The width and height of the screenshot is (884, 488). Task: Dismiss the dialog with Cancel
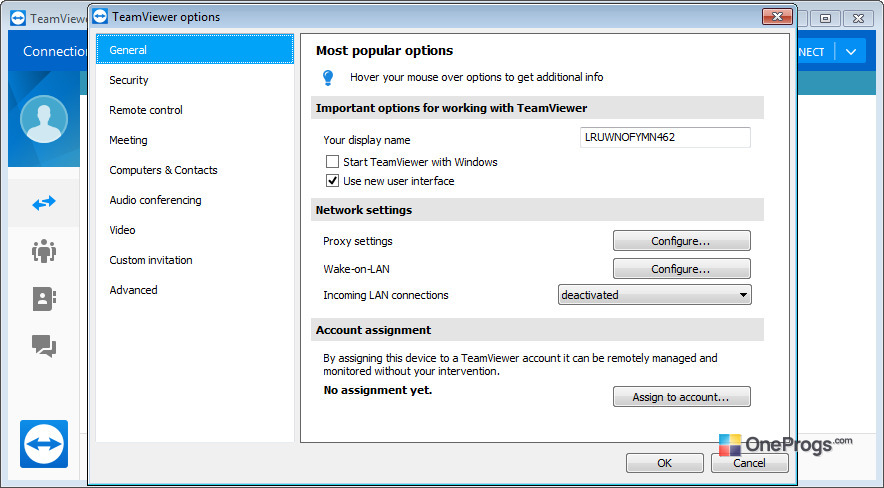point(749,463)
